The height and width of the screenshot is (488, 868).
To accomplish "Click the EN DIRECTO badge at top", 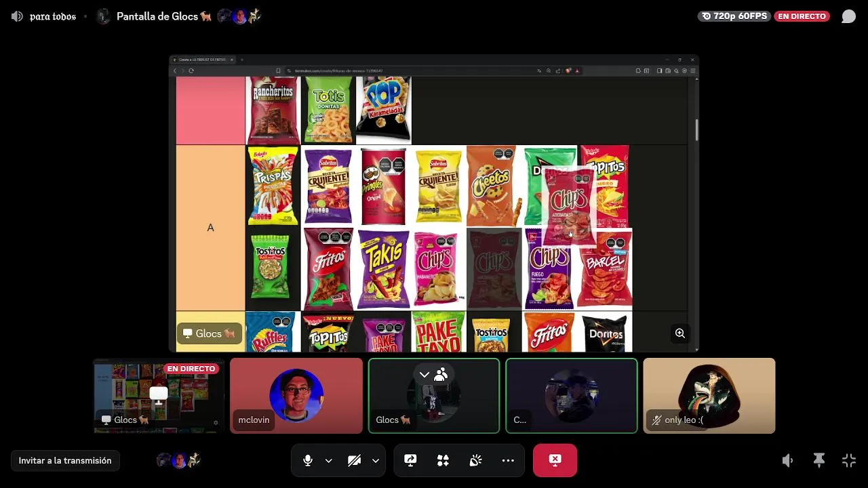I will tap(802, 16).
